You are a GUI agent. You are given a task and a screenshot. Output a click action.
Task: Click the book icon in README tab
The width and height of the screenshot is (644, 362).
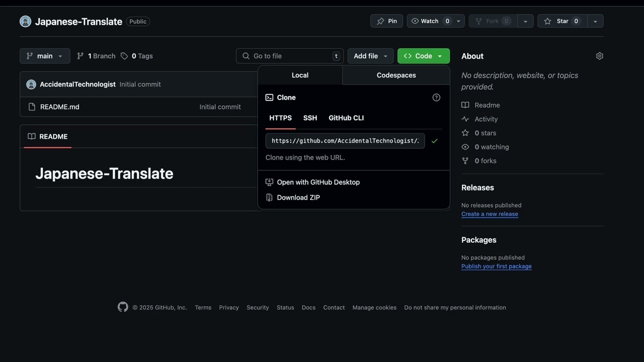[32, 136]
